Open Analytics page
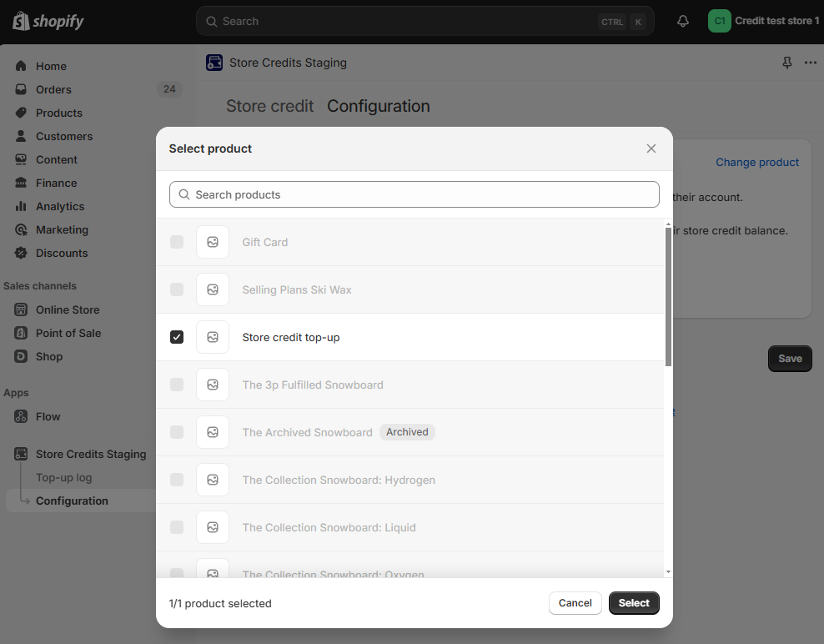 pyautogui.click(x=60, y=207)
